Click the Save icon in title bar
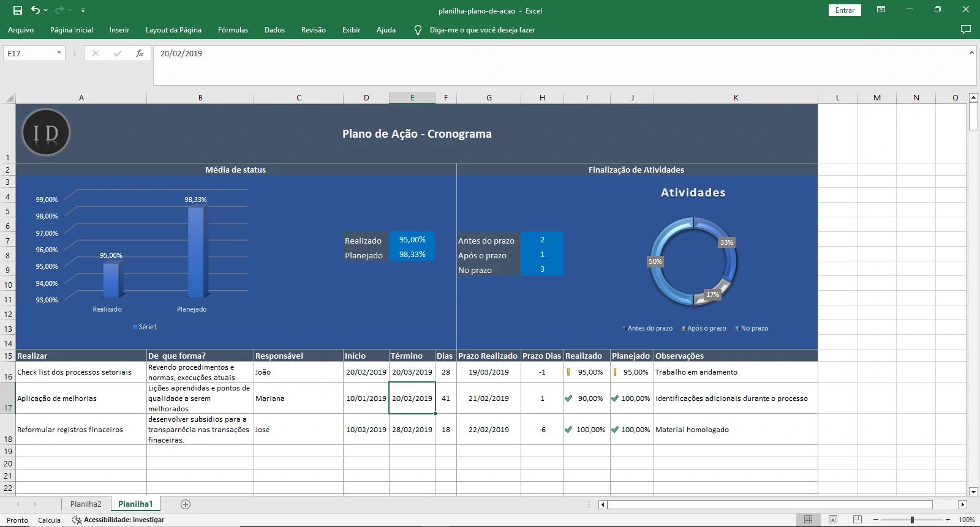The height and width of the screenshot is (527, 980). coord(18,10)
